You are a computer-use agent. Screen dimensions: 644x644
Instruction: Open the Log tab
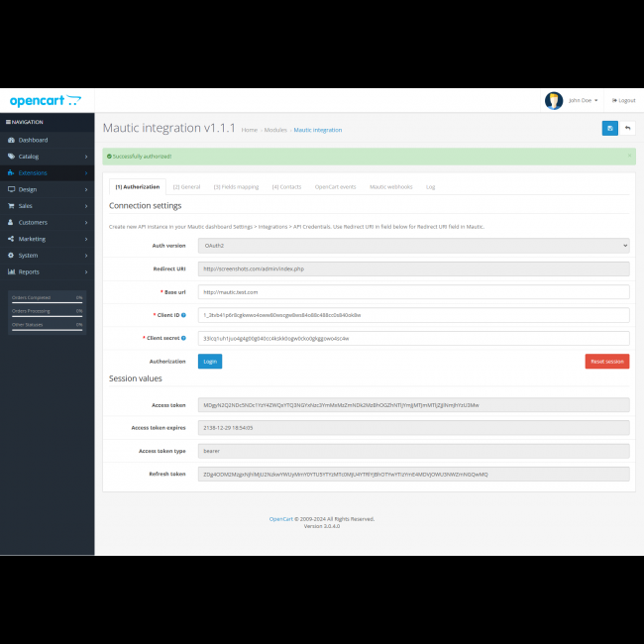[431, 186]
